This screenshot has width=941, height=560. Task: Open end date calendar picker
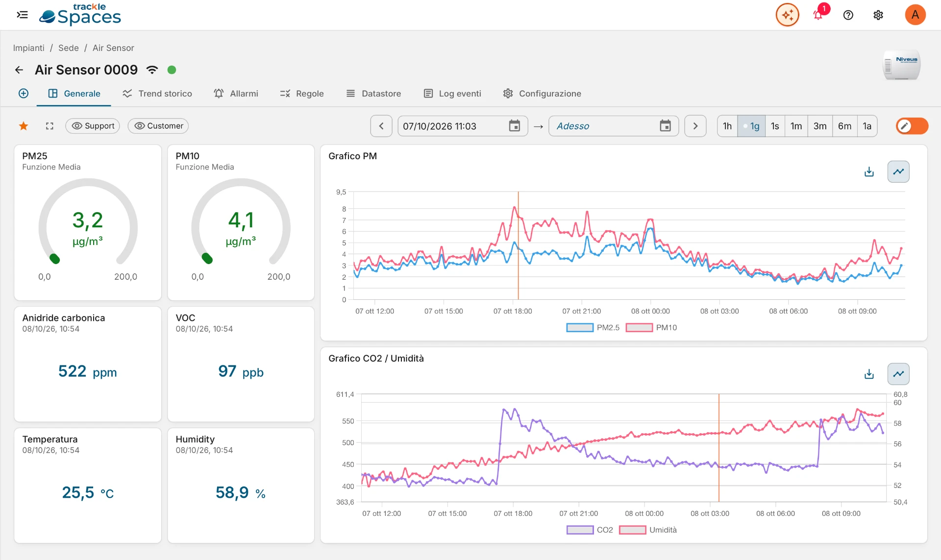pyautogui.click(x=665, y=126)
